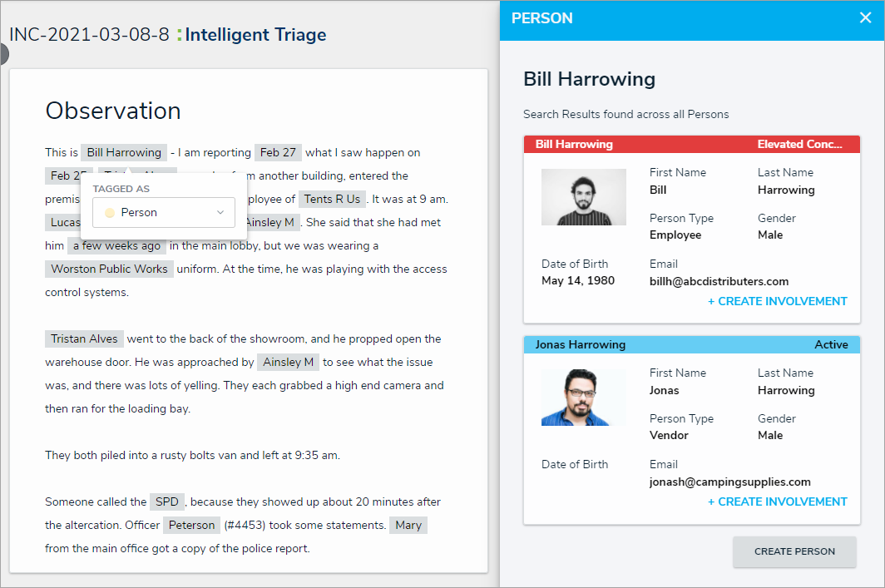Click the gray circle at left edge
The image size is (885, 588).
pos(3,54)
